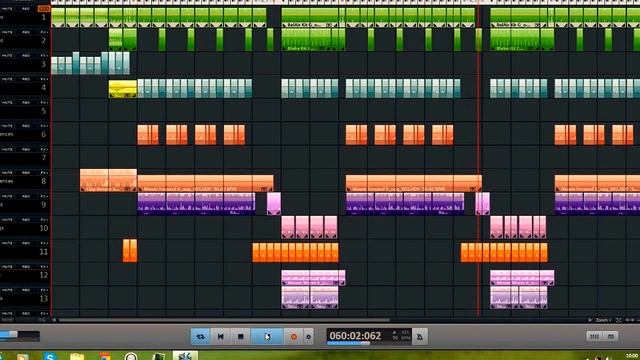Open FX menu of track 6

click(44, 126)
